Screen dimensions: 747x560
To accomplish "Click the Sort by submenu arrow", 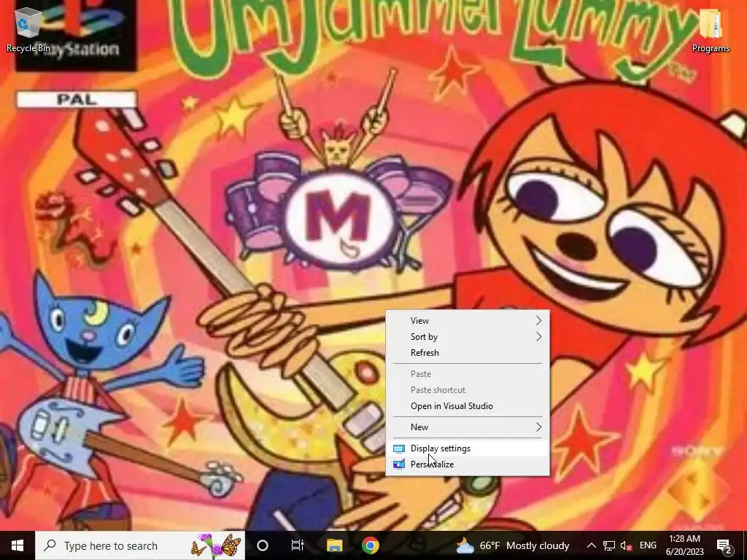I will click(539, 336).
